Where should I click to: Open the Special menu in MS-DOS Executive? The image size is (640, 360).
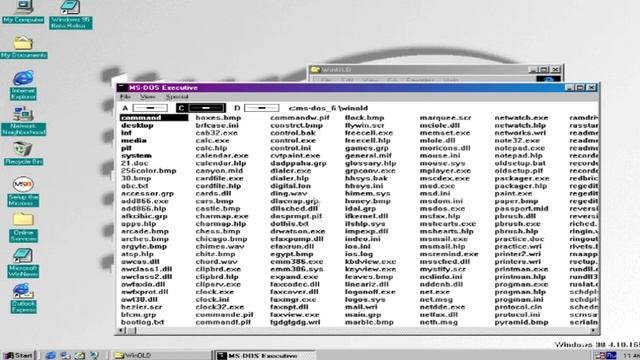(177, 97)
